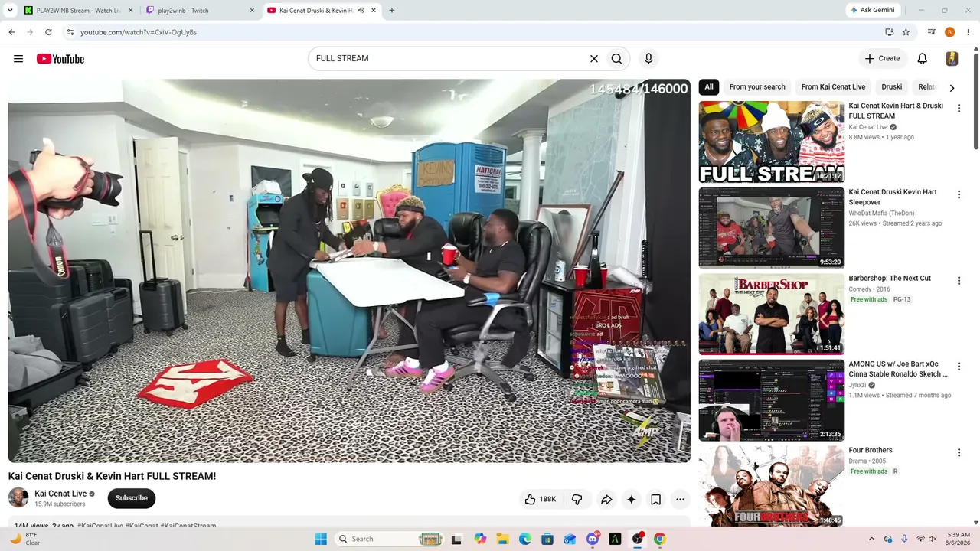Click the main video player
This screenshot has height=551, width=980.
pos(349,271)
